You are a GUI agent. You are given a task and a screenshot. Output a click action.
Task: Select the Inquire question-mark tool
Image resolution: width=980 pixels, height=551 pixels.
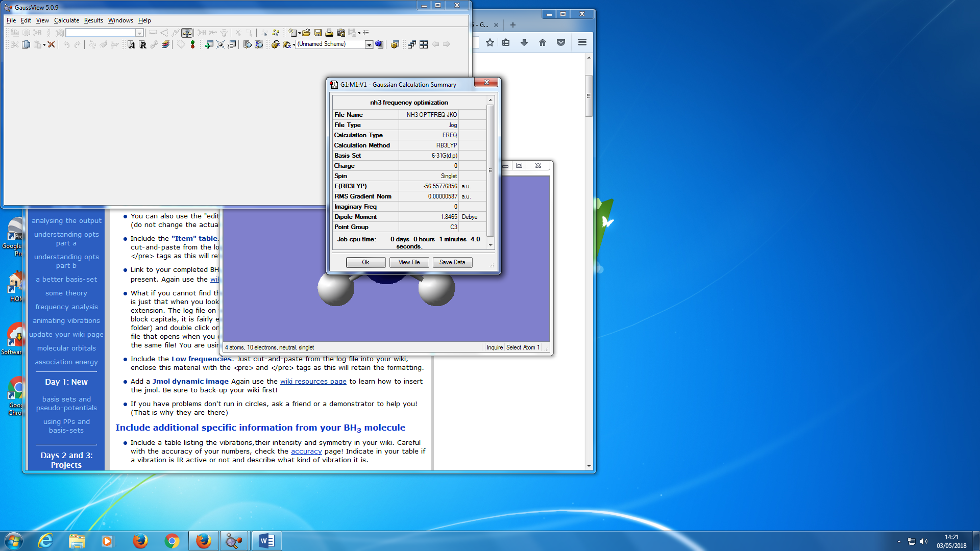[187, 33]
